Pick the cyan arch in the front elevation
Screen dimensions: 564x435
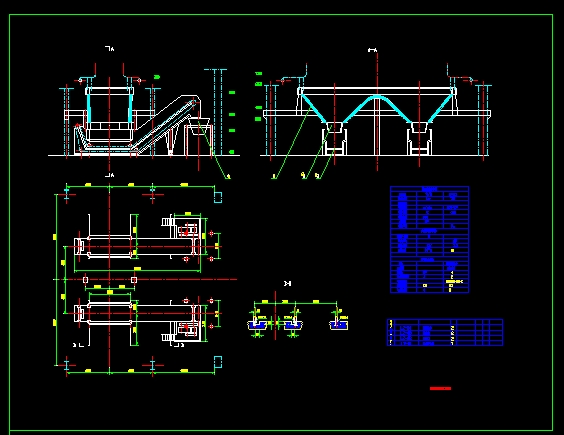click(377, 108)
